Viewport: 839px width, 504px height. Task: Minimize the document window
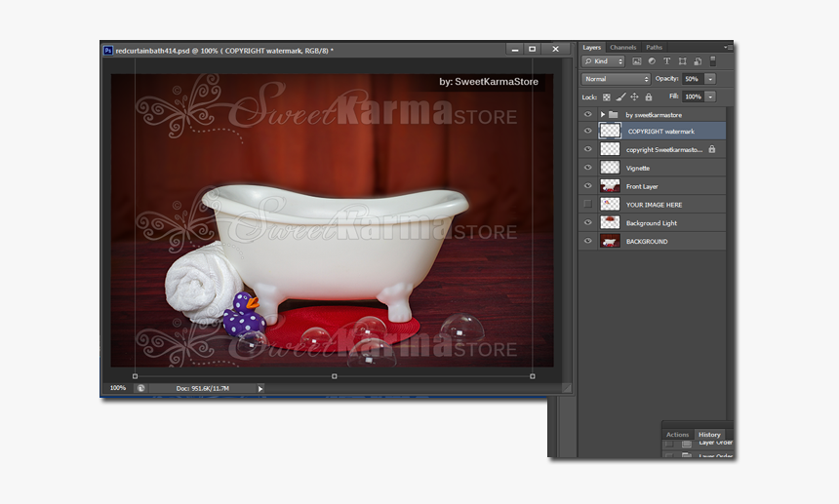[515, 49]
